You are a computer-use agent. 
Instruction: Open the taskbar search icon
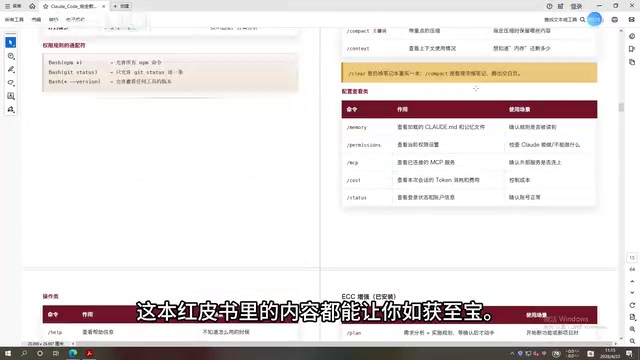[24, 353]
